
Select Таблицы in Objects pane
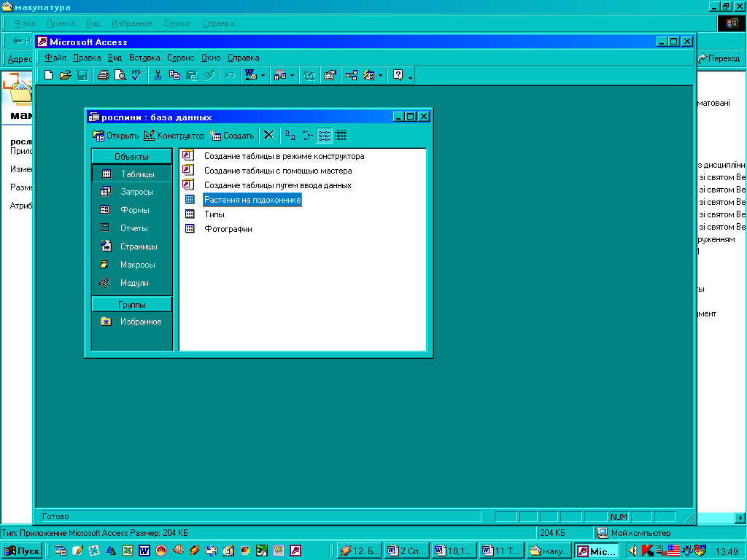(131, 174)
